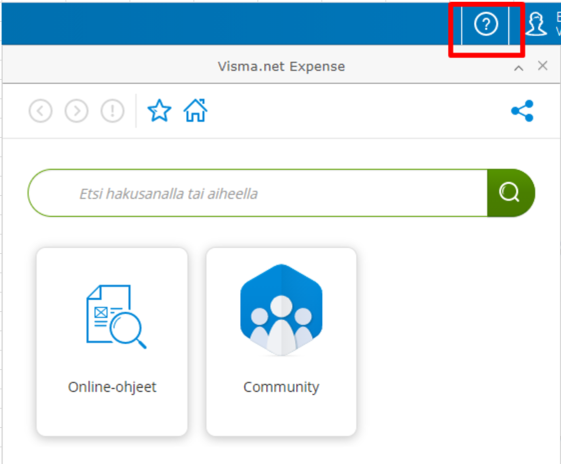Focus the 'Etsi hakusanalla tai aiheella' search field
Screen dimensions: 561x464
[258, 193]
